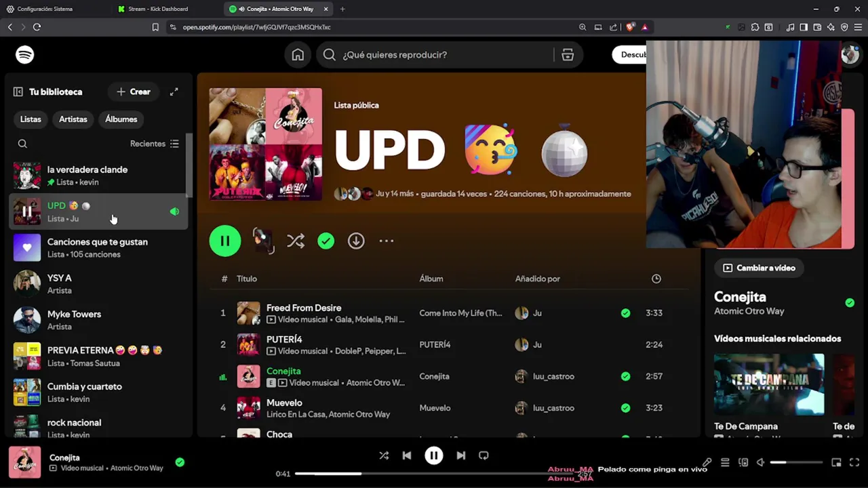
Task: Open luu_castroo link on Conejita row
Action: (x=553, y=376)
